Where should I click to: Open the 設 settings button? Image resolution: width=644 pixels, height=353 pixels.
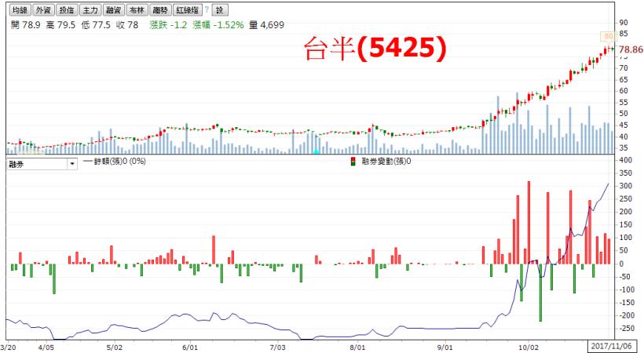pyautogui.click(x=220, y=10)
